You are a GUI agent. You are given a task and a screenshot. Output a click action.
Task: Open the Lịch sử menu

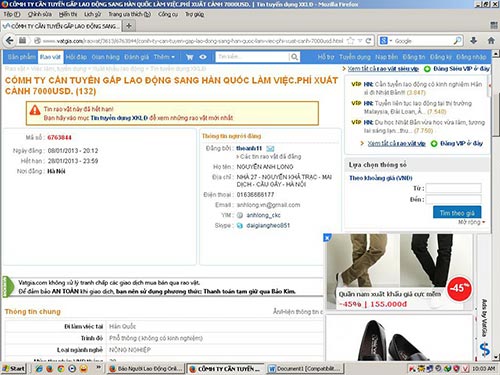tap(92, 14)
